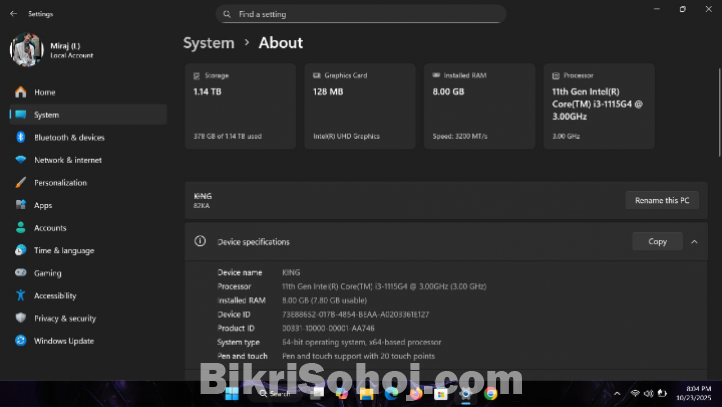
Task: Open the volume control in the system tray
Action: pos(648,394)
